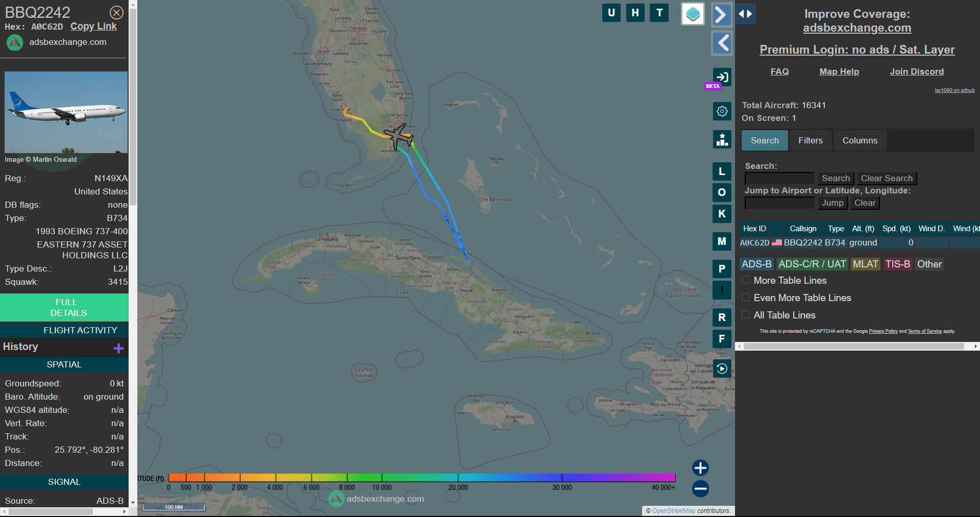Viewport: 980px width, 517px height.
Task: Click the altitude color legend bar
Action: coord(422,478)
